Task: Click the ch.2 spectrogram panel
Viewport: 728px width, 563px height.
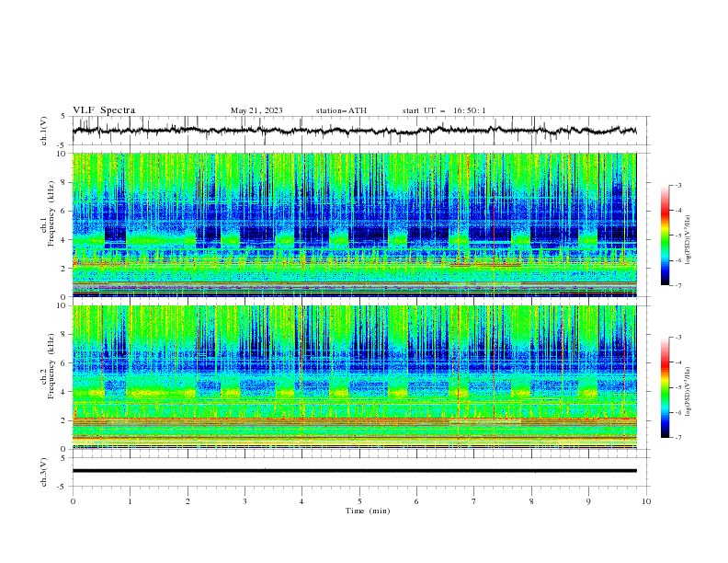Action: [355, 377]
